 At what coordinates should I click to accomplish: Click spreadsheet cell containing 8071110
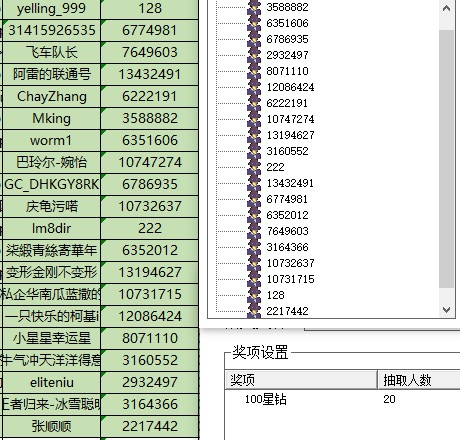click(x=150, y=338)
